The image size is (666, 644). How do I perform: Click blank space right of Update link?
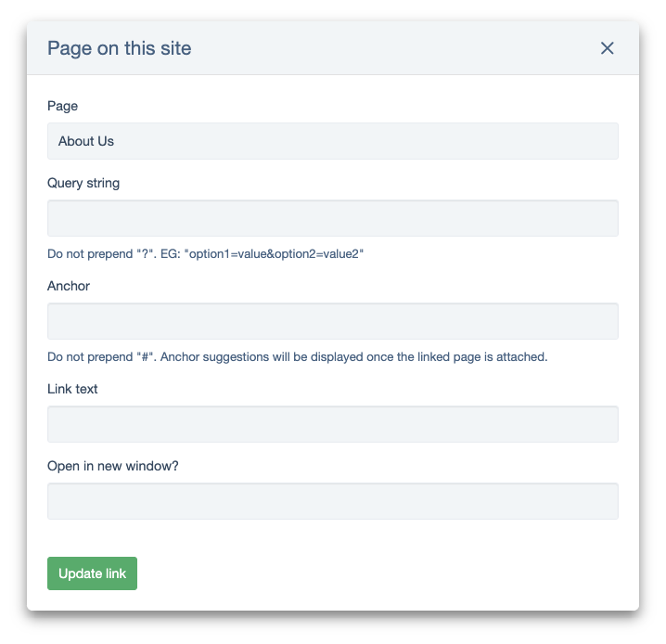tap(371, 573)
